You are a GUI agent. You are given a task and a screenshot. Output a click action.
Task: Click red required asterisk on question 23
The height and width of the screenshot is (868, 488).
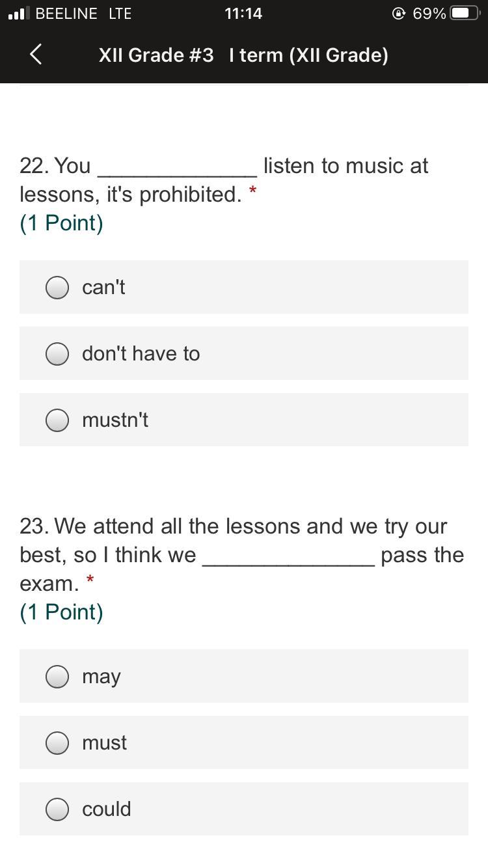click(x=90, y=580)
